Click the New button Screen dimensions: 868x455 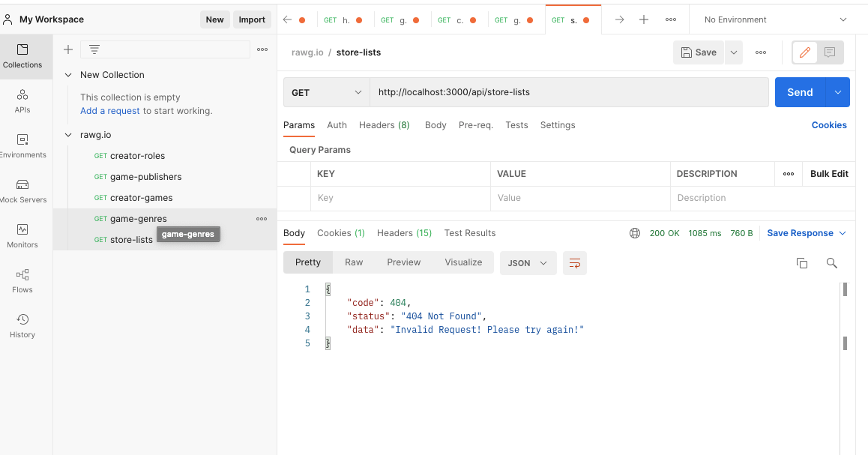tap(215, 19)
